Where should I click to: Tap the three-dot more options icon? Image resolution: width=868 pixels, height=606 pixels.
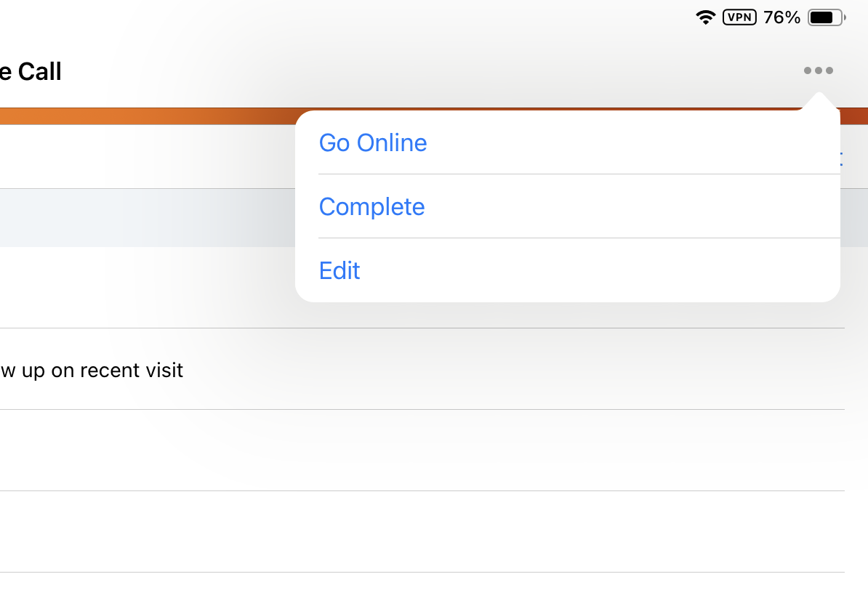pos(818,71)
